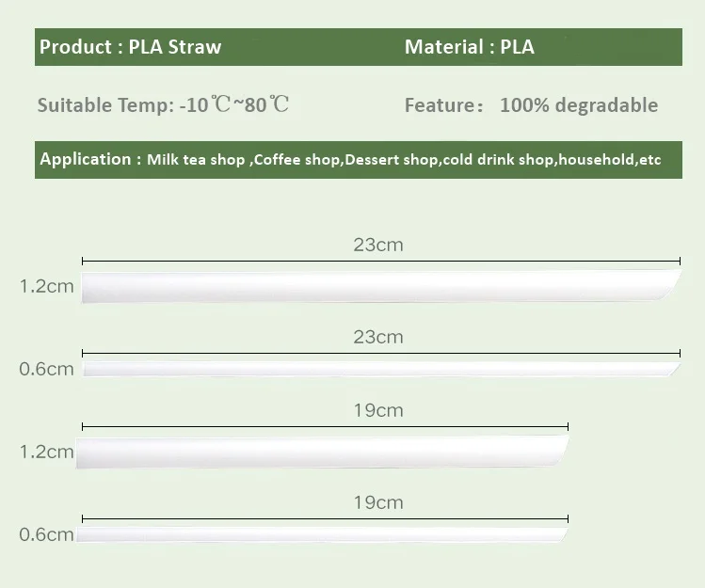Click the "100% degradable" feature text
Image resolution: width=705 pixels, height=588 pixels.
click(579, 105)
